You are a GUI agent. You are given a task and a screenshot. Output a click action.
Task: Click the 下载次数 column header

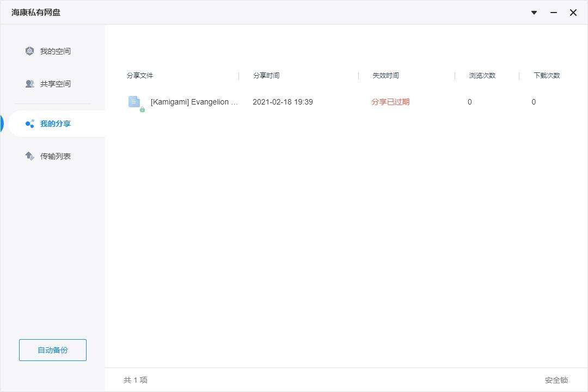[x=546, y=76]
